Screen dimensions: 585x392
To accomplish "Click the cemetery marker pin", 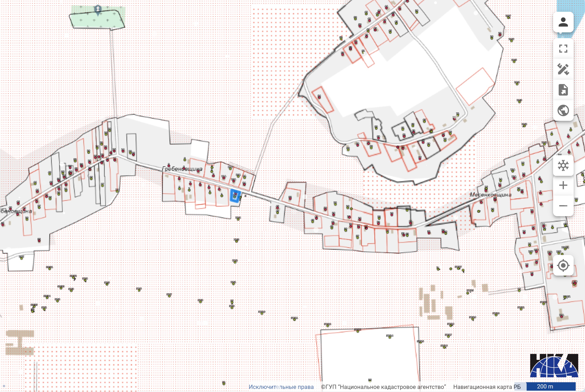I will coord(98,9).
